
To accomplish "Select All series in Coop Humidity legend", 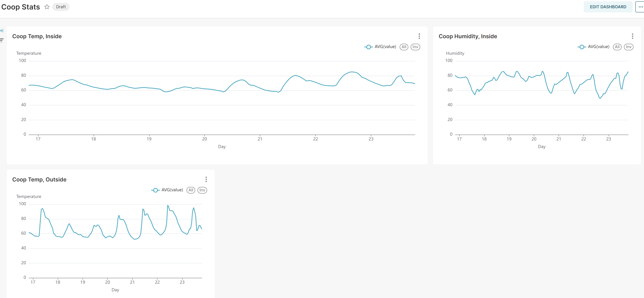I will tap(617, 47).
